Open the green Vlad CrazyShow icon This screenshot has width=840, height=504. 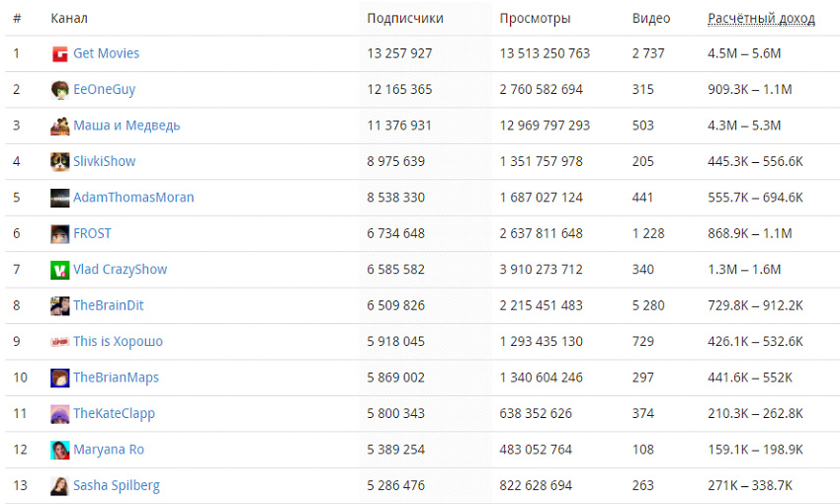coord(60,270)
